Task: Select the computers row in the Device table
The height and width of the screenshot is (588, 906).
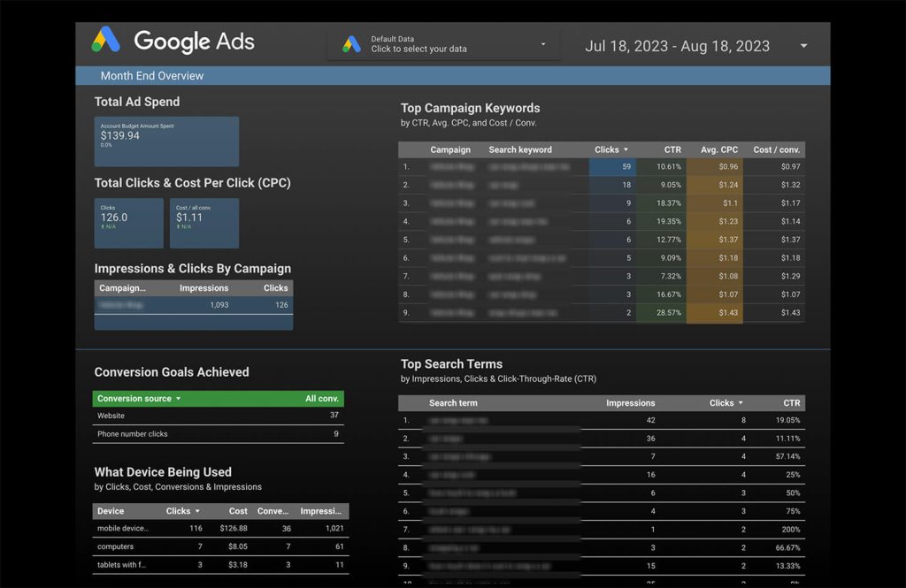Action: (220, 547)
